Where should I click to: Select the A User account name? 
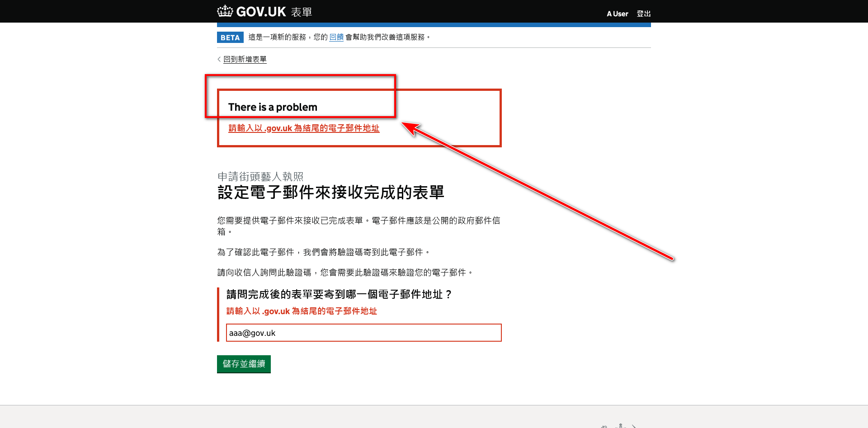[617, 14]
